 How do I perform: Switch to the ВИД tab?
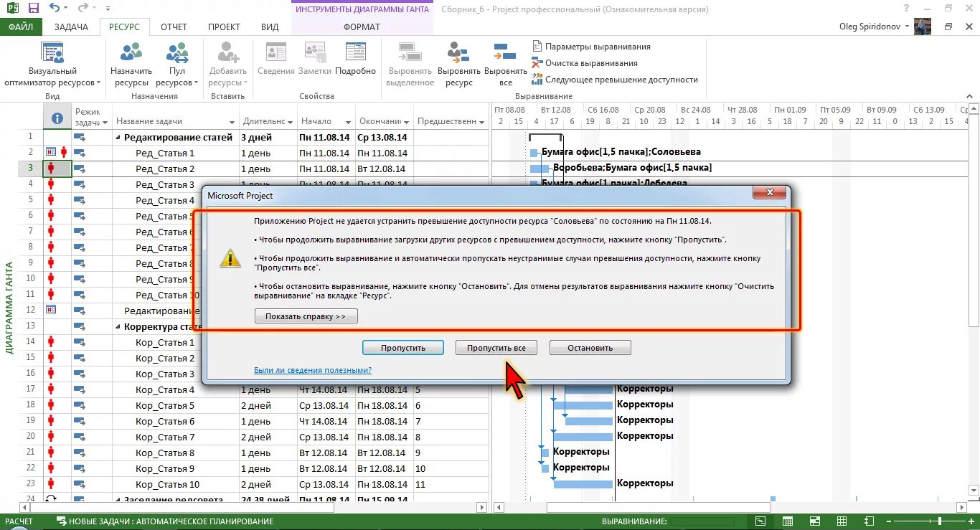[x=270, y=27]
